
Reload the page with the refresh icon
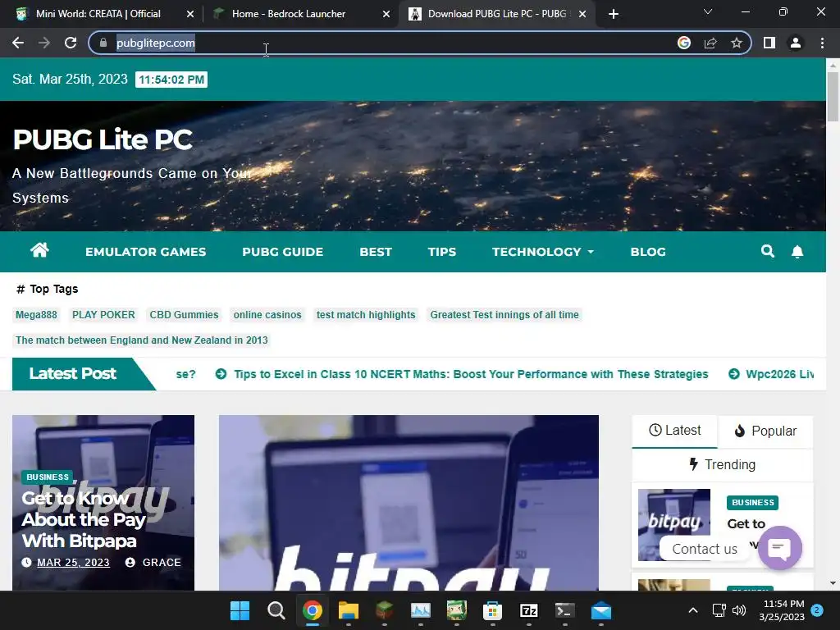tap(71, 43)
